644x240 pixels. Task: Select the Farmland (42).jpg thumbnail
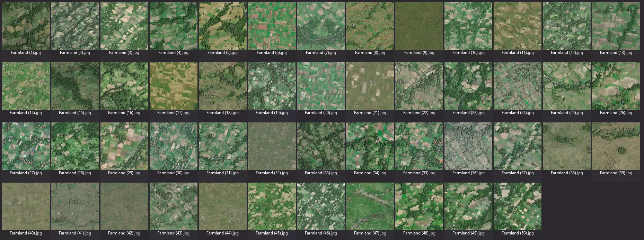pyautogui.click(x=124, y=206)
